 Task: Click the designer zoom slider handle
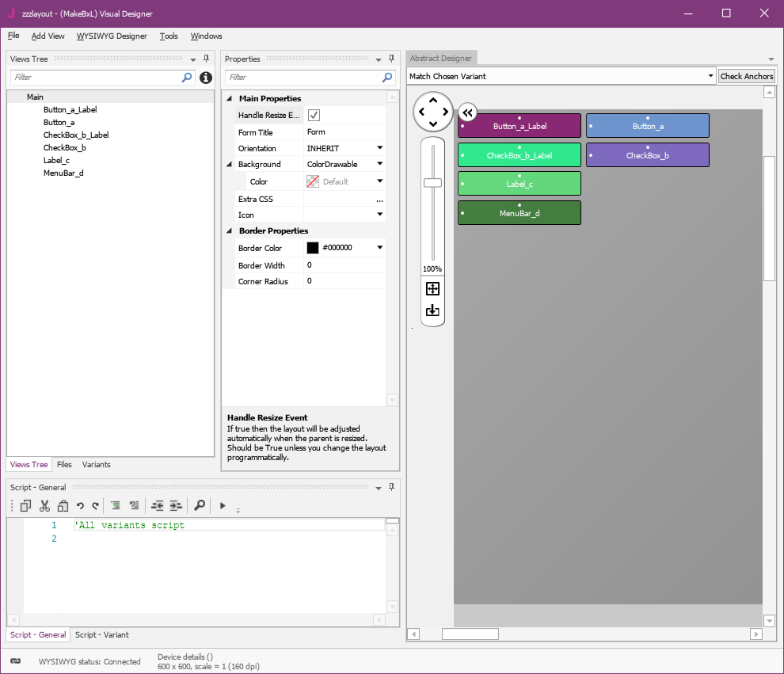[x=432, y=183]
